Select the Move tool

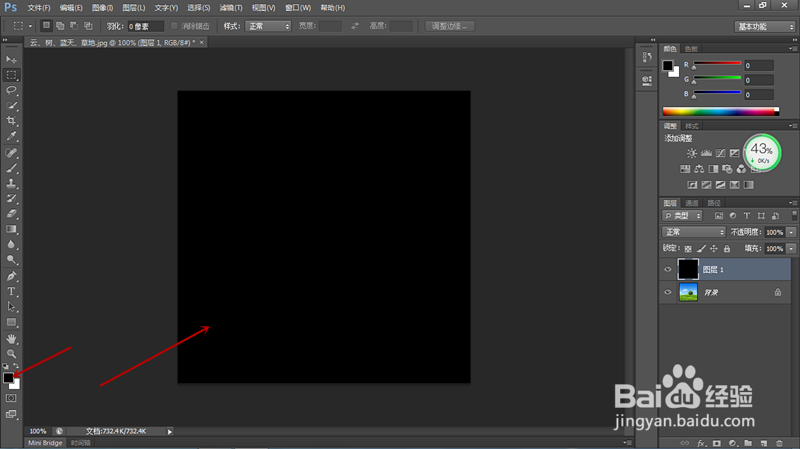point(11,60)
